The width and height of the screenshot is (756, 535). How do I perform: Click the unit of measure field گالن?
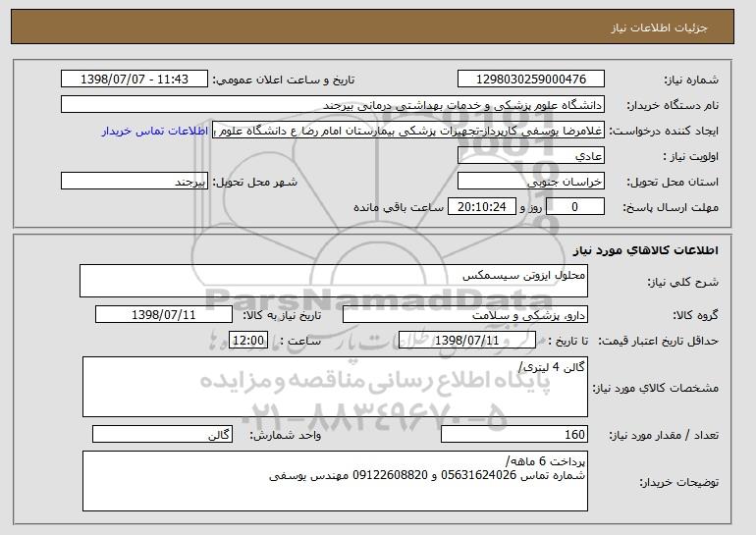click(x=162, y=434)
